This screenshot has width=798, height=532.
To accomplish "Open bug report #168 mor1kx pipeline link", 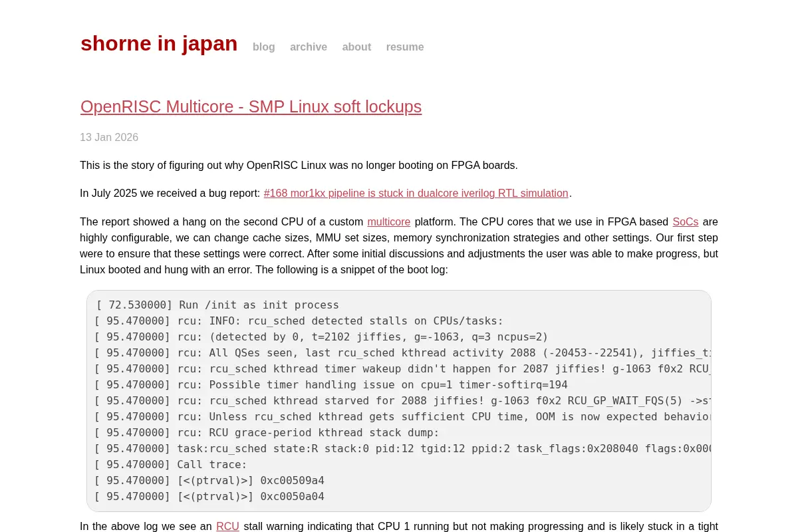I will tap(416, 194).
